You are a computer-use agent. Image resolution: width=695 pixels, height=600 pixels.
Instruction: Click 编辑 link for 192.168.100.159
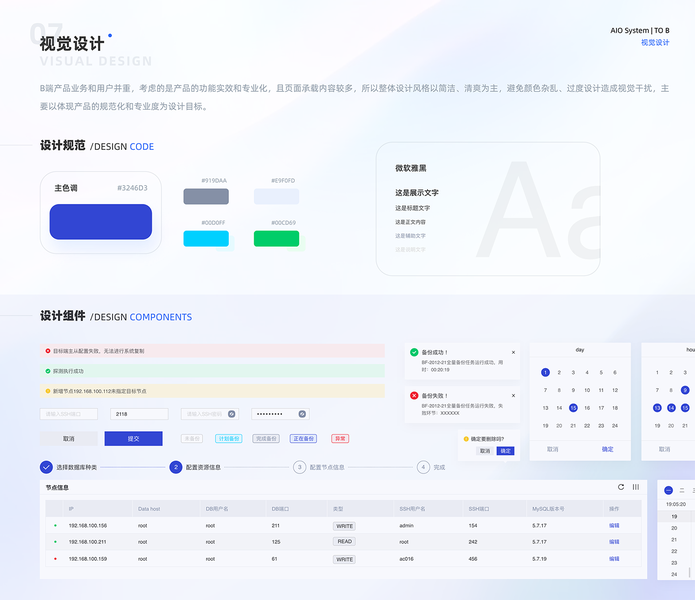pos(614,559)
